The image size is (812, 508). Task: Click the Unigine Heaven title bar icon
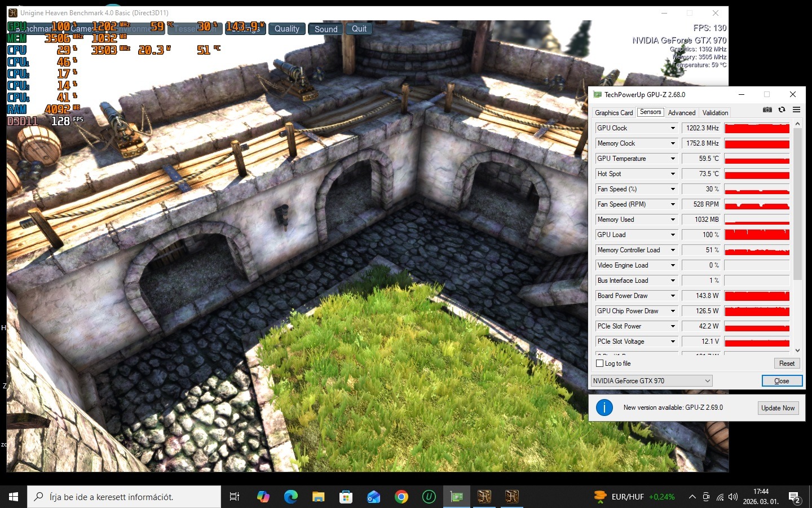coord(13,12)
